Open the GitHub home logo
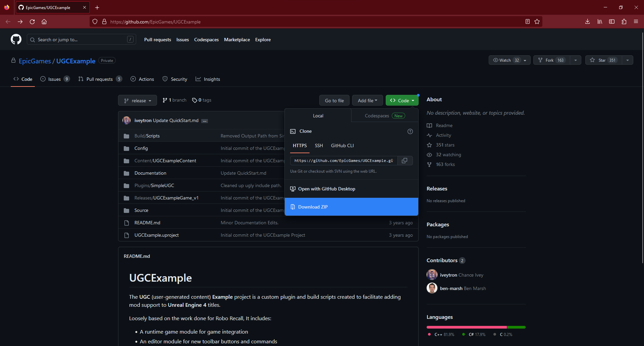The width and height of the screenshot is (644, 346). tap(16, 39)
